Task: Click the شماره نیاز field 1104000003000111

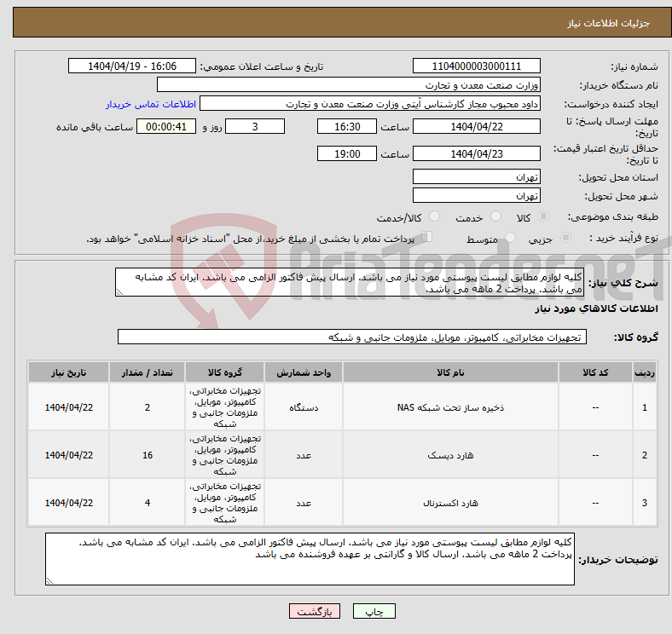Action: coord(476,66)
